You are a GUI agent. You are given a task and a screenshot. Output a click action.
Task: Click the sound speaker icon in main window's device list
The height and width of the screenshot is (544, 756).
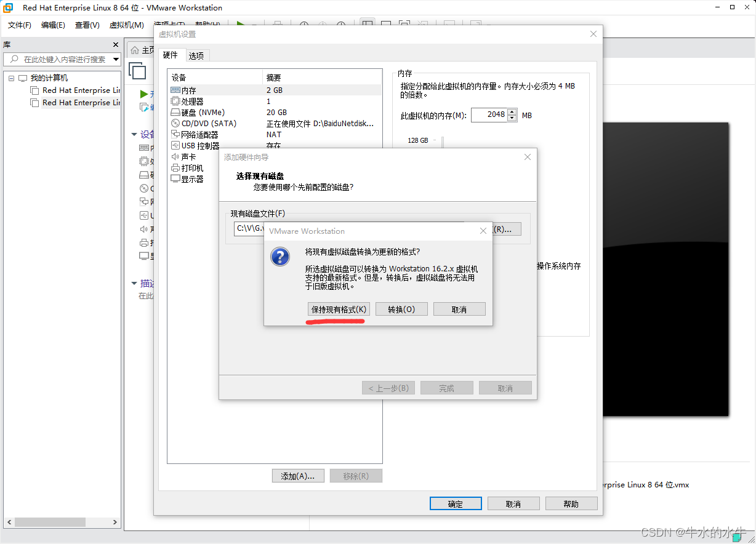[144, 229]
